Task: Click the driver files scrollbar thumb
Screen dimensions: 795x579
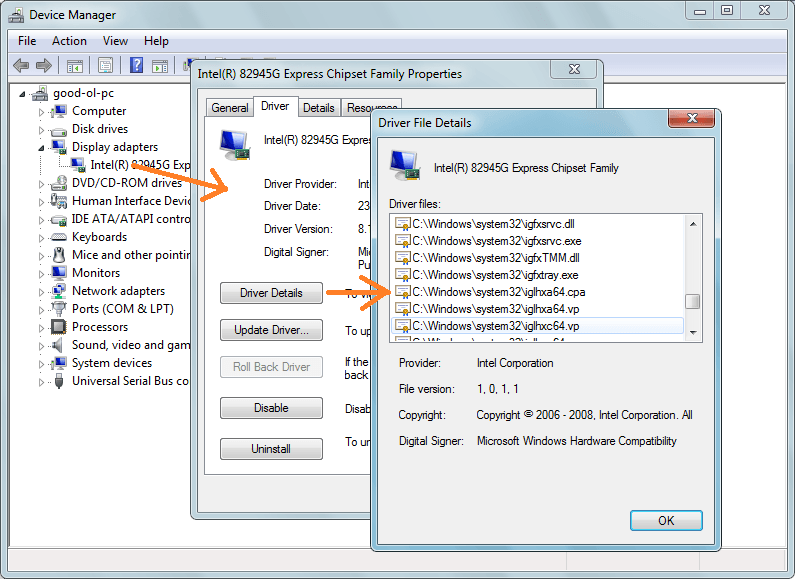Action: pos(691,301)
